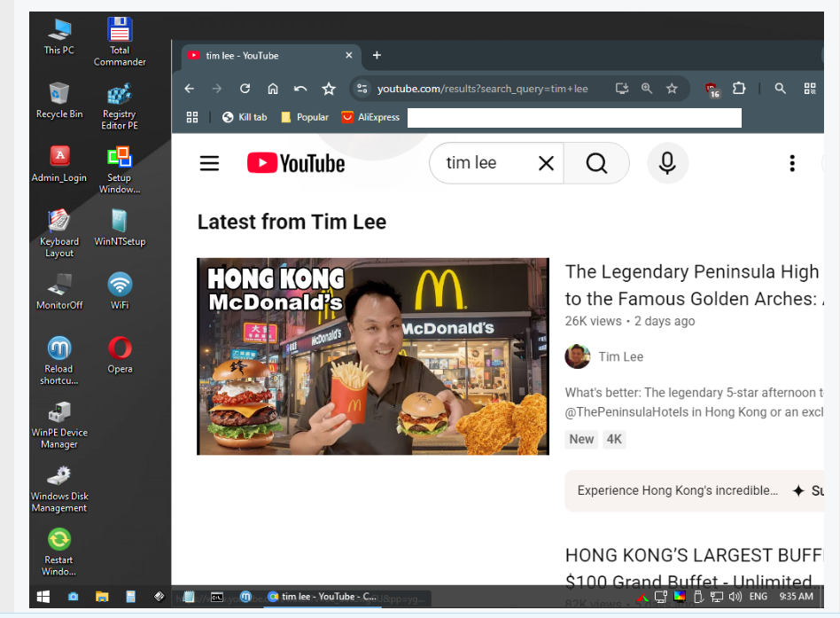Open the Hong Kong McDonald's video thumbnail
This screenshot has height=618, width=840.
pyautogui.click(x=373, y=356)
